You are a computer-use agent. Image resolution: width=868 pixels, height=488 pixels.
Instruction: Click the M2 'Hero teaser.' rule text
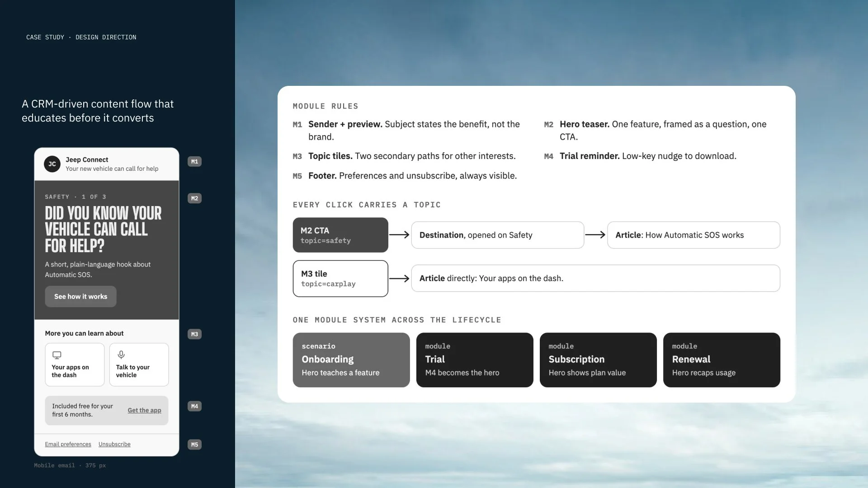tap(663, 131)
